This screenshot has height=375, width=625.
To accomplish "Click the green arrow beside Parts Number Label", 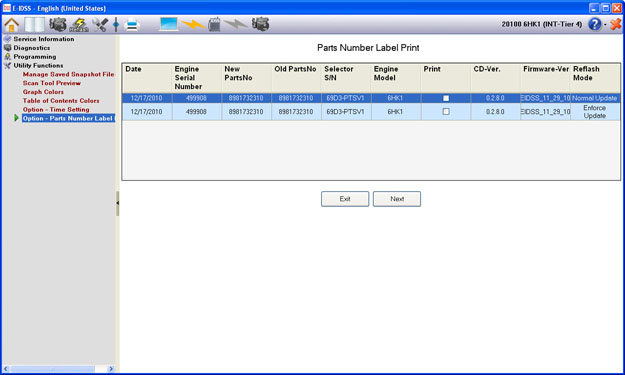I will [16, 118].
